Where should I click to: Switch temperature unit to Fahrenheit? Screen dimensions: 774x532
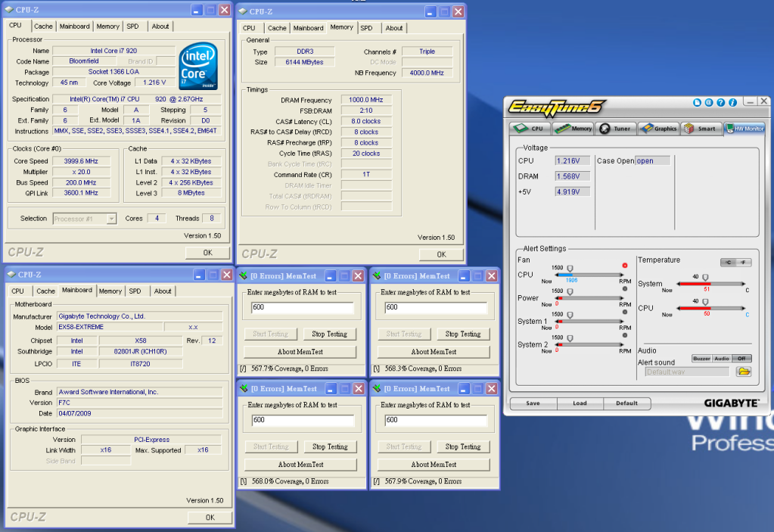click(744, 263)
